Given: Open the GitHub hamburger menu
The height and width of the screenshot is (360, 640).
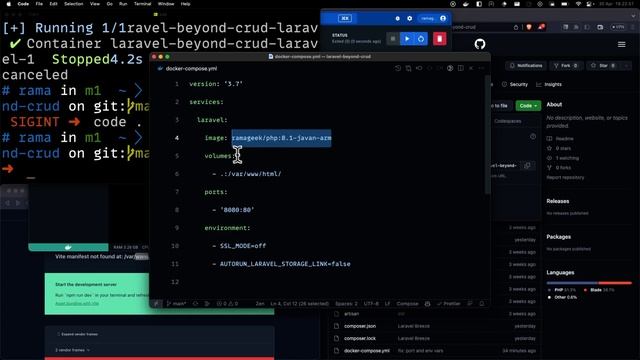Looking at the screenshot, I should pyautogui.click(x=622, y=44).
